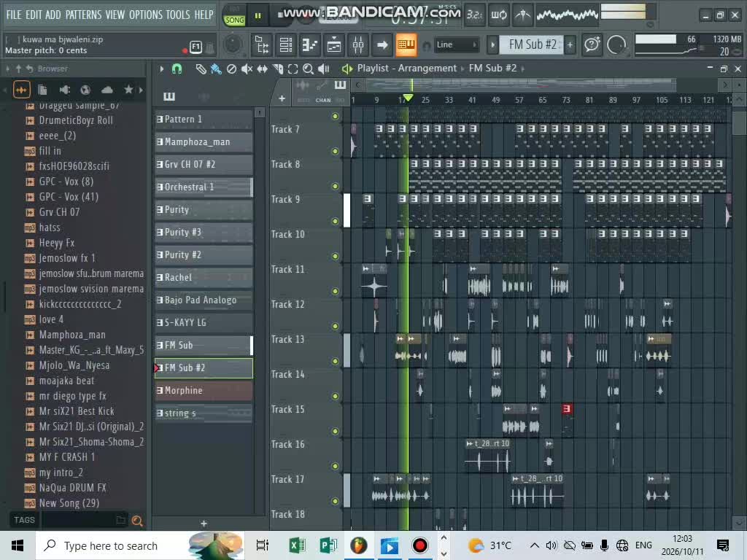Screen dimensions: 747x560
Task: Open the TOOLS menu
Action: click(178, 15)
